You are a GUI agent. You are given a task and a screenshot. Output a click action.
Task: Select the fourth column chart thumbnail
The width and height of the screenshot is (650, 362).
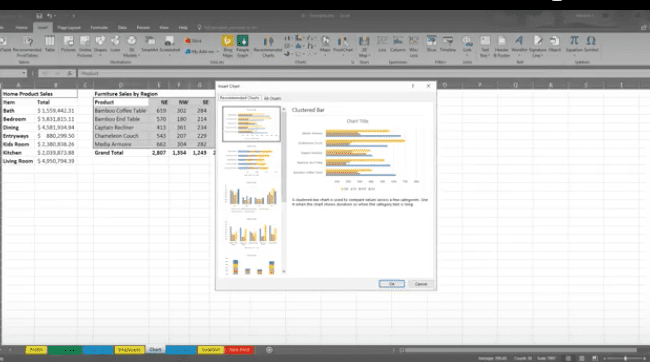pyautogui.click(x=252, y=232)
